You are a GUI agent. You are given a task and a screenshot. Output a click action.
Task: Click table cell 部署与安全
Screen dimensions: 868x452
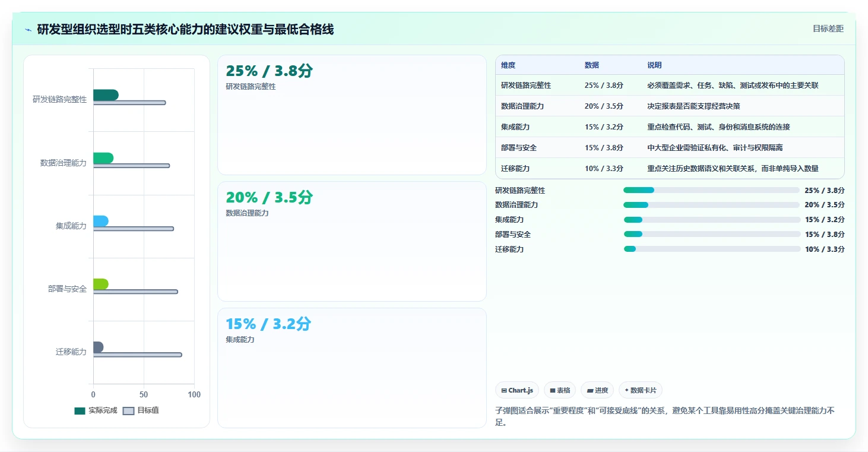pos(519,148)
